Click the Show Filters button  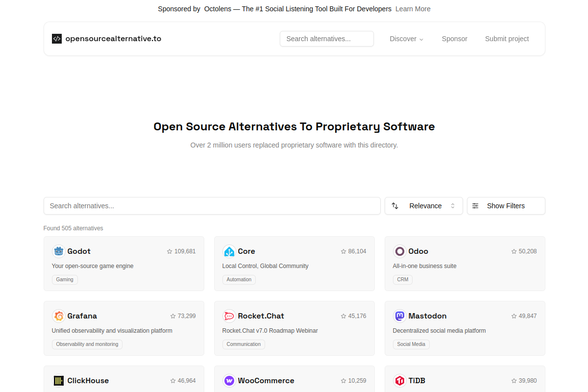click(506, 206)
